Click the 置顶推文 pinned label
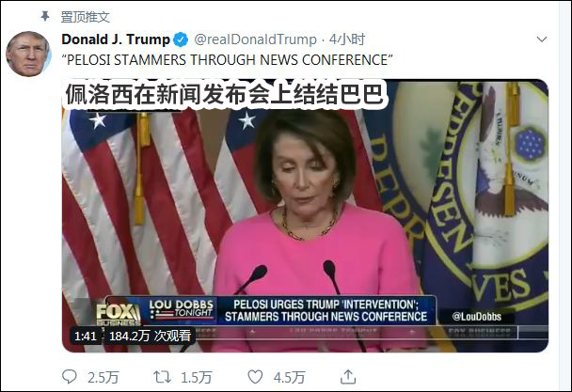Screen dimensions: 572x392 click(x=85, y=17)
